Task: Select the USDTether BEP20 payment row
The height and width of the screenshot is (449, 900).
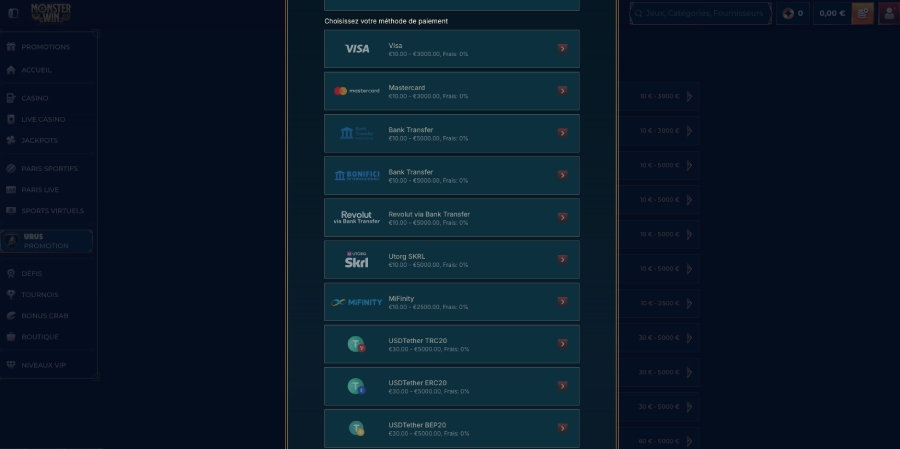Action: click(x=452, y=428)
